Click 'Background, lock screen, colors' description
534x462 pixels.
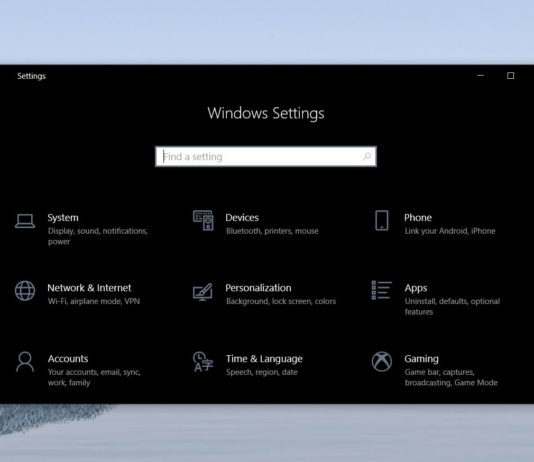[281, 301]
